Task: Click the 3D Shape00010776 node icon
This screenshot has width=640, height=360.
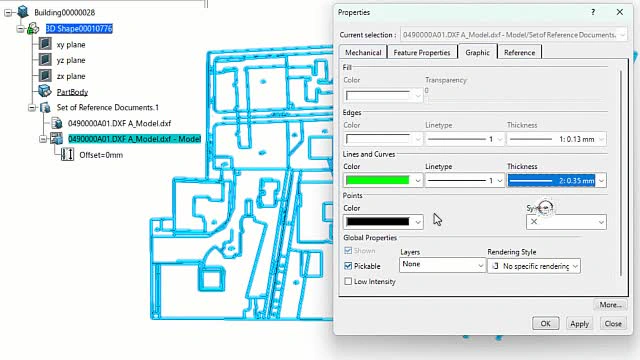Action: tap(33, 28)
